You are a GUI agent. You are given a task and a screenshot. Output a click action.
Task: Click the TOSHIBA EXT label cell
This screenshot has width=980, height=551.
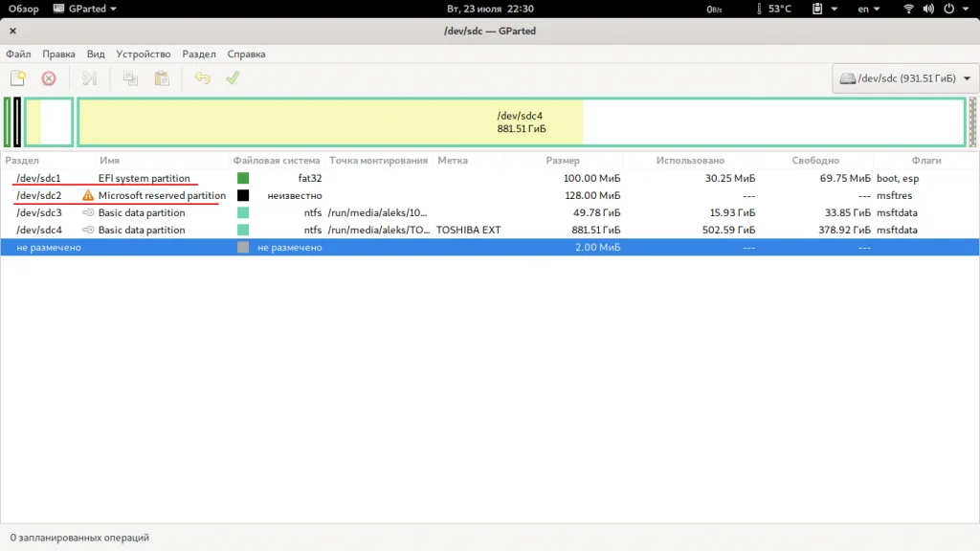pos(469,230)
